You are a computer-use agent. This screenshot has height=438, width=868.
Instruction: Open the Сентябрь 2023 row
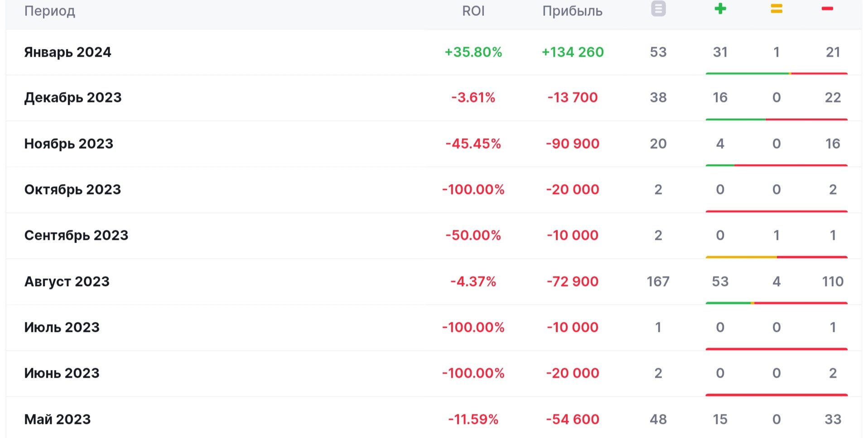tap(77, 235)
